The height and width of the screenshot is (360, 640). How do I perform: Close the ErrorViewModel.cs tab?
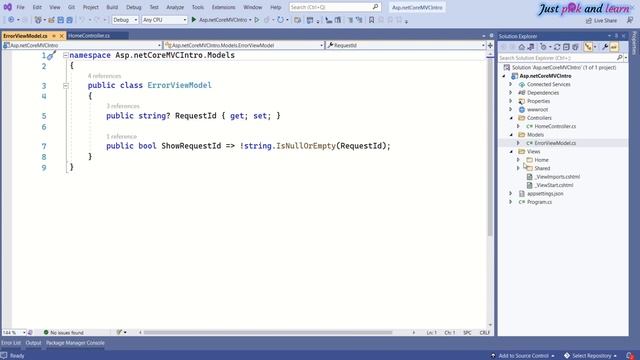click(62, 36)
